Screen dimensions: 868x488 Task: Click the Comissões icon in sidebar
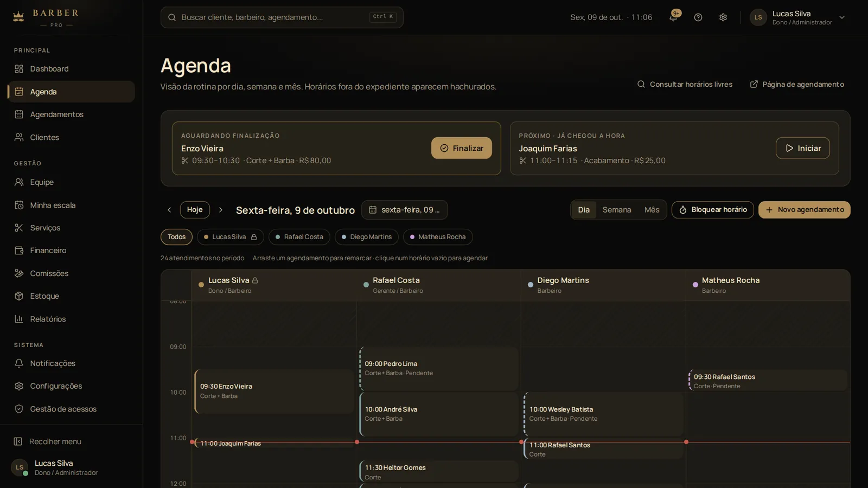point(19,273)
